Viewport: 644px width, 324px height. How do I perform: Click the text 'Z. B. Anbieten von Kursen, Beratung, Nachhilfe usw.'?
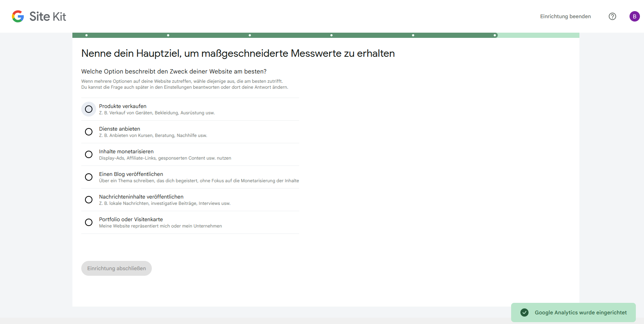click(153, 135)
